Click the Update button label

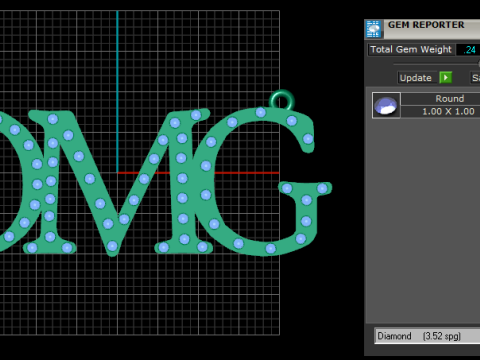415,78
